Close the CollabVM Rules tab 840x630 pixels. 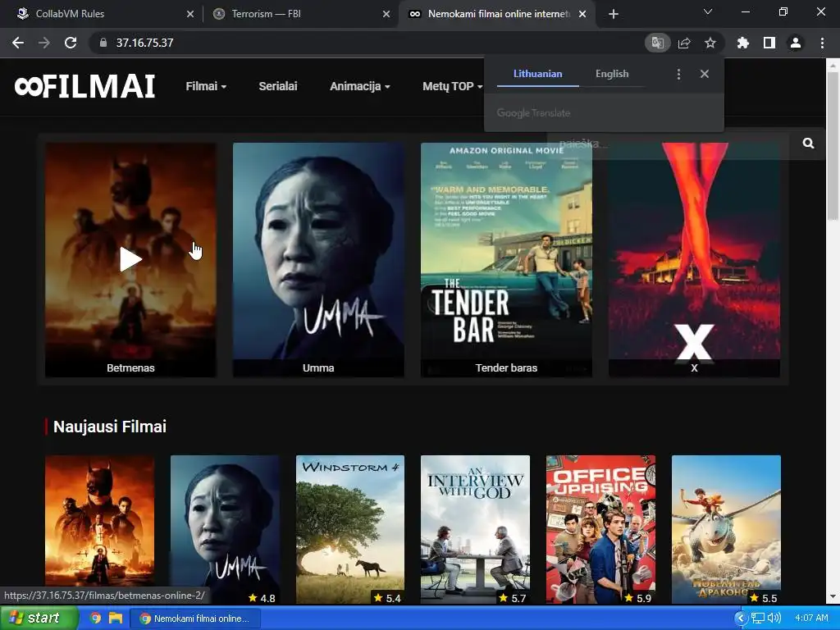[x=190, y=14]
